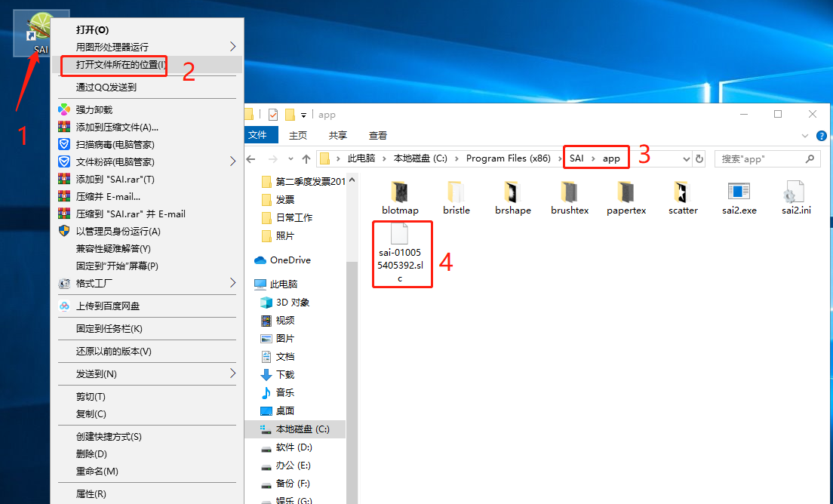Click the refresh button beside the address bar

pos(699,158)
